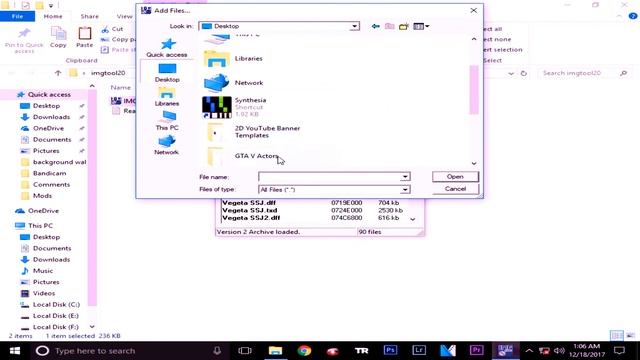Expand the File name dropdown arrow
This screenshot has width=640, height=360.
(x=405, y=177)
